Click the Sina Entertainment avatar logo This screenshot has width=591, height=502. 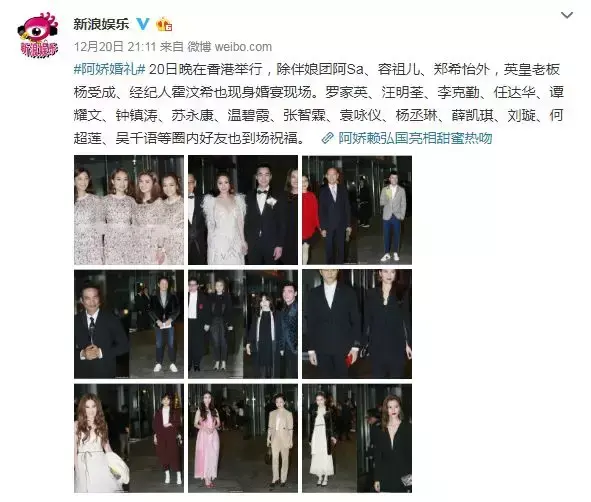38,35
